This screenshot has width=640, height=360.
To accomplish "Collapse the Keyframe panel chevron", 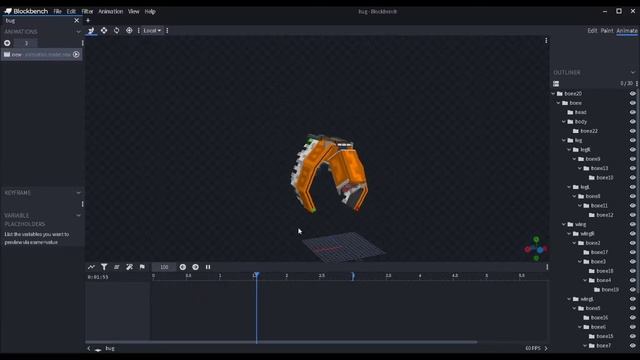I will pyautogui.click(x=78, y=193).
